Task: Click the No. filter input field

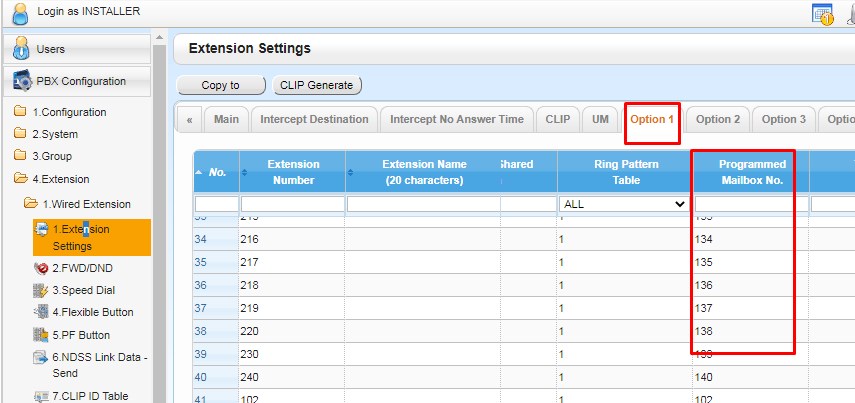Action: 216,204
